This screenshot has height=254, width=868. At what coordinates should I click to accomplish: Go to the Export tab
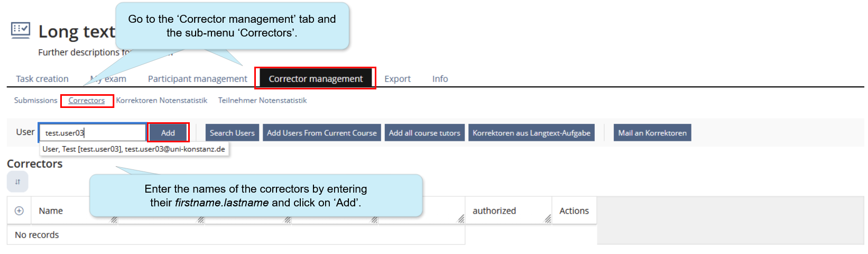click(x=398, y=79)
